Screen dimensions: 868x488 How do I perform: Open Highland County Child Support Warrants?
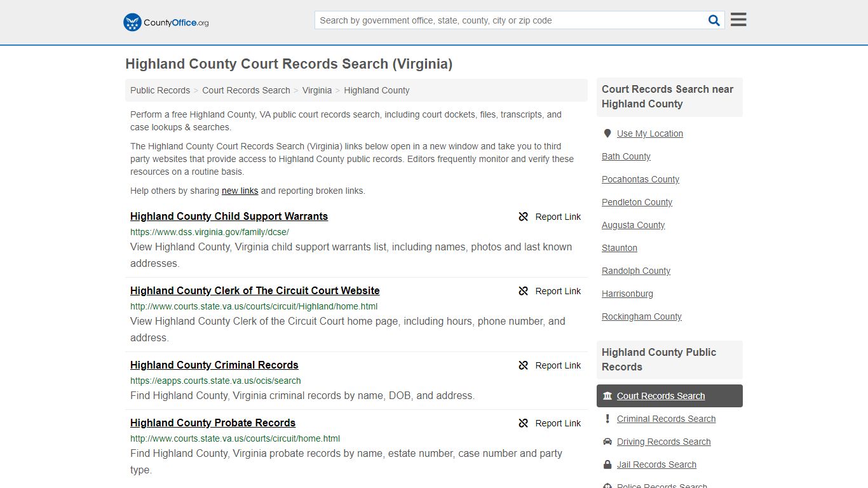pos(229,216)
